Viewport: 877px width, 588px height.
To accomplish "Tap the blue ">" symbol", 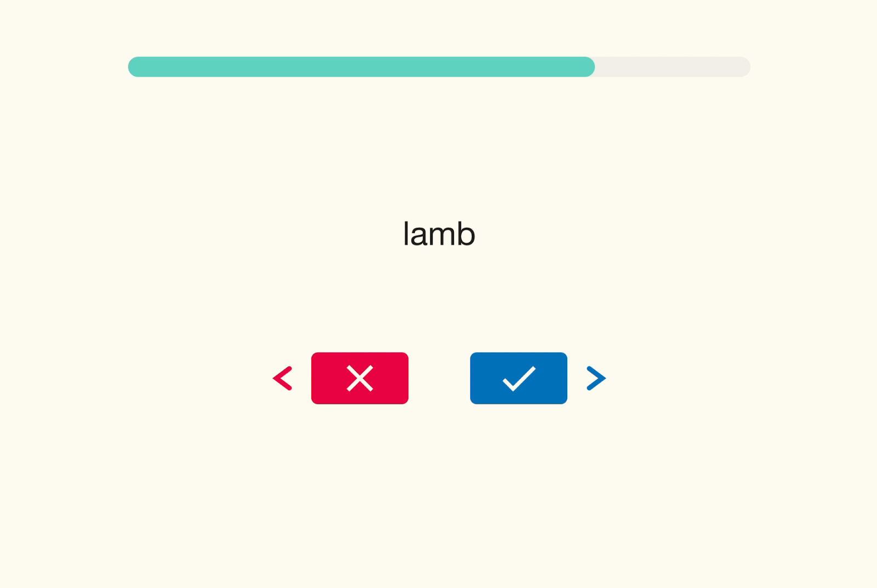I will pos(596,378).
